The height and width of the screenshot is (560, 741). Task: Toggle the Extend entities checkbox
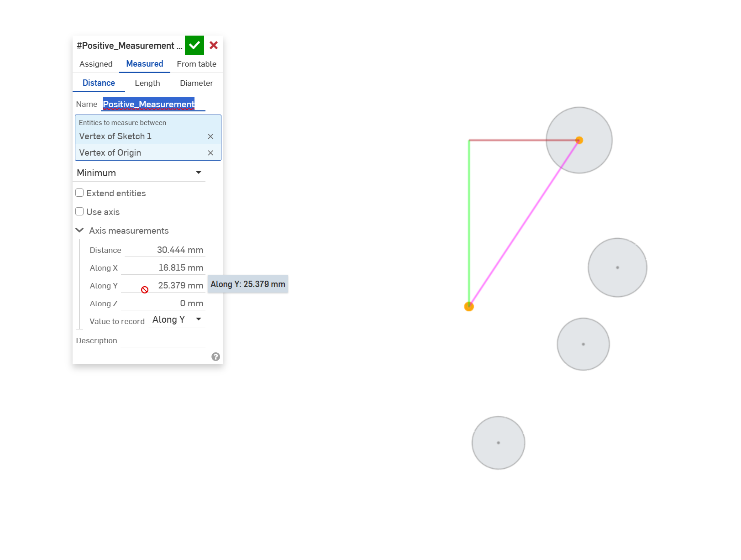[x=79, y=193]
